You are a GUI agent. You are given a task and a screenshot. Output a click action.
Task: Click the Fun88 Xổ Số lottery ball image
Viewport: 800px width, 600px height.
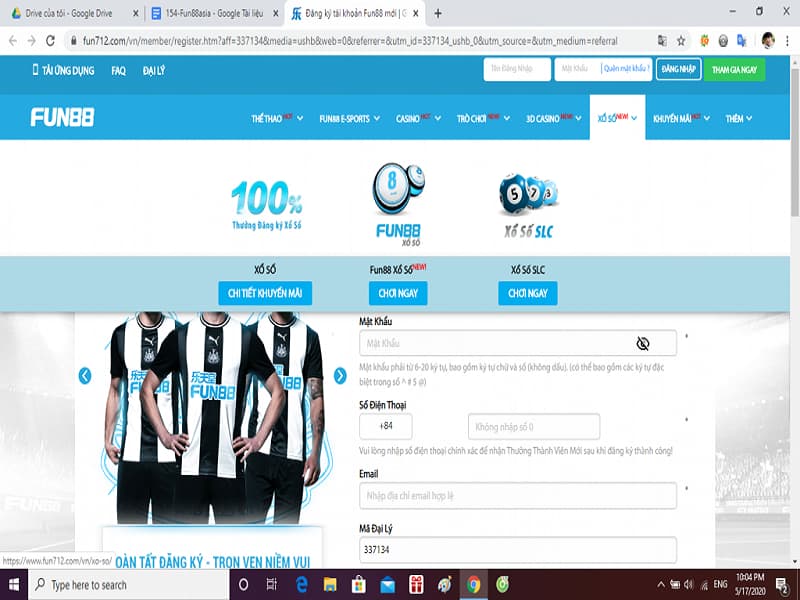coord(397,190)
